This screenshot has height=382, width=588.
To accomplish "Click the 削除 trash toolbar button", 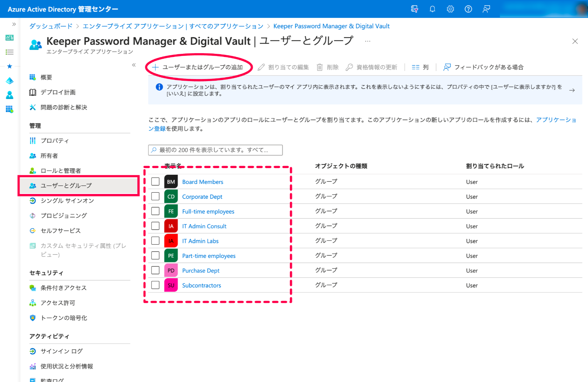I will pyautogui.click(x=328, y=67).
